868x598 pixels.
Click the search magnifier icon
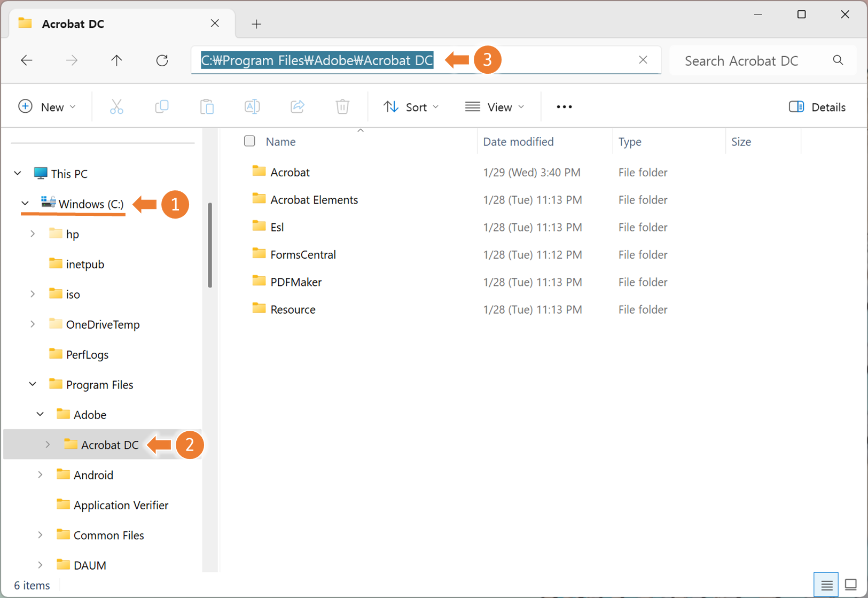838,60
